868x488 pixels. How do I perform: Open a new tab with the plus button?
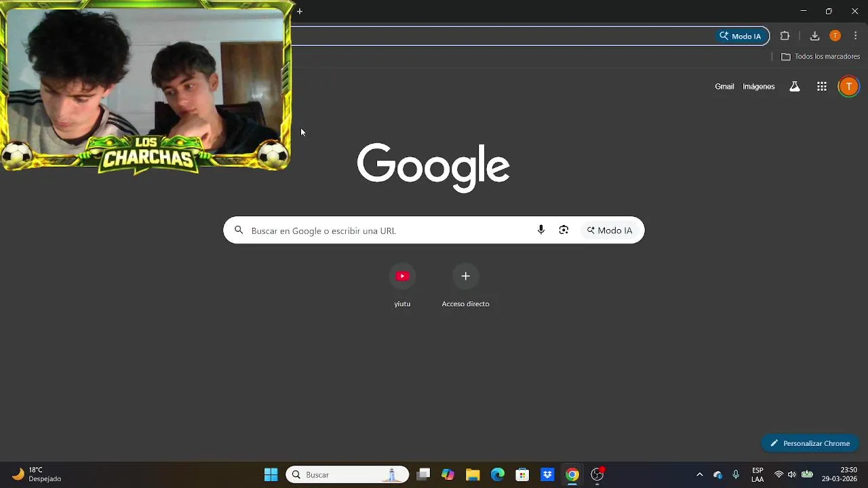[x=300, y=12]
